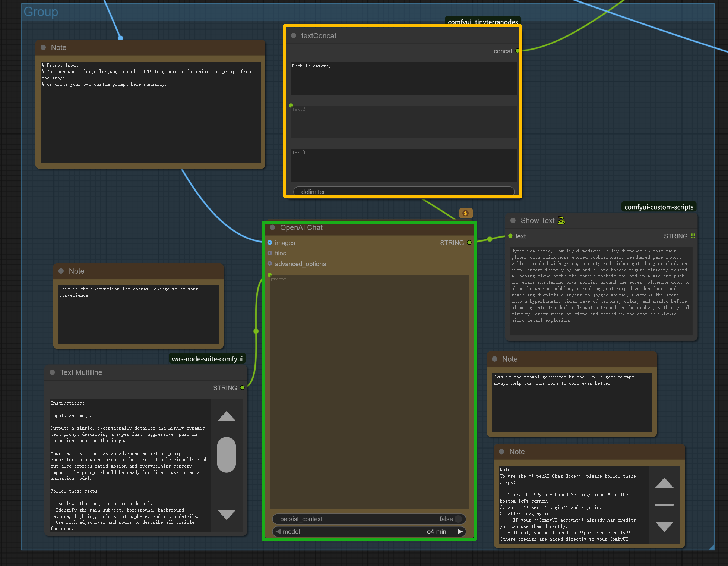Click scroll-down arrow in bottom-right Note

pyautogui.click(x=664, y=526)
